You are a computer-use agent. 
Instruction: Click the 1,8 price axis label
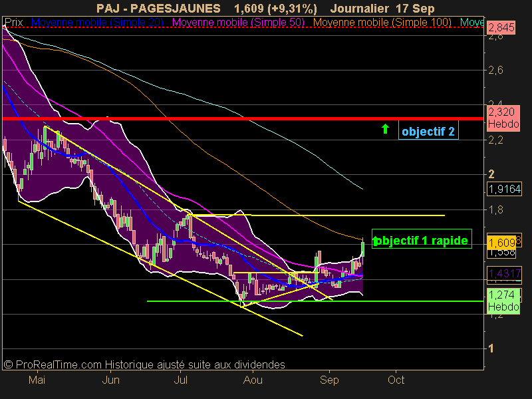[495, 209]
